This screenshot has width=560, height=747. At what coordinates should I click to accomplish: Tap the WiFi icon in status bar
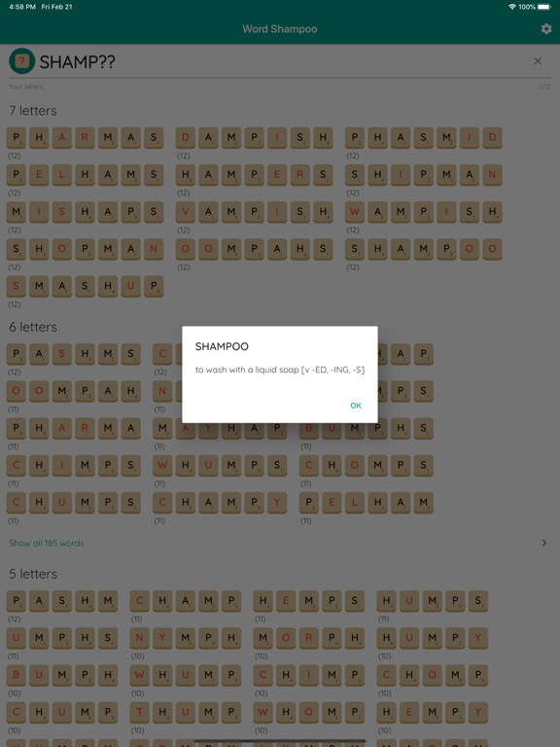click(x=512, y=7)
